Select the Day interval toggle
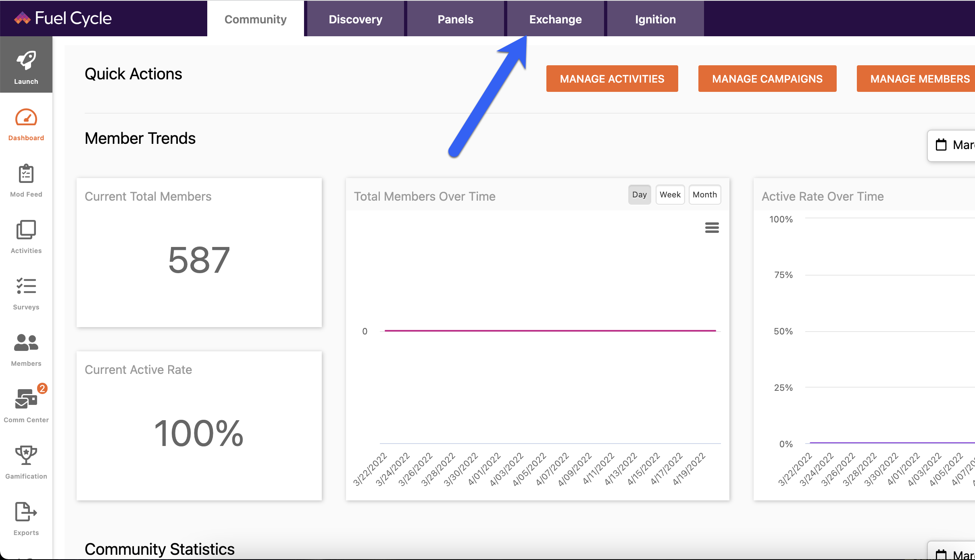 tap(640, 195)
